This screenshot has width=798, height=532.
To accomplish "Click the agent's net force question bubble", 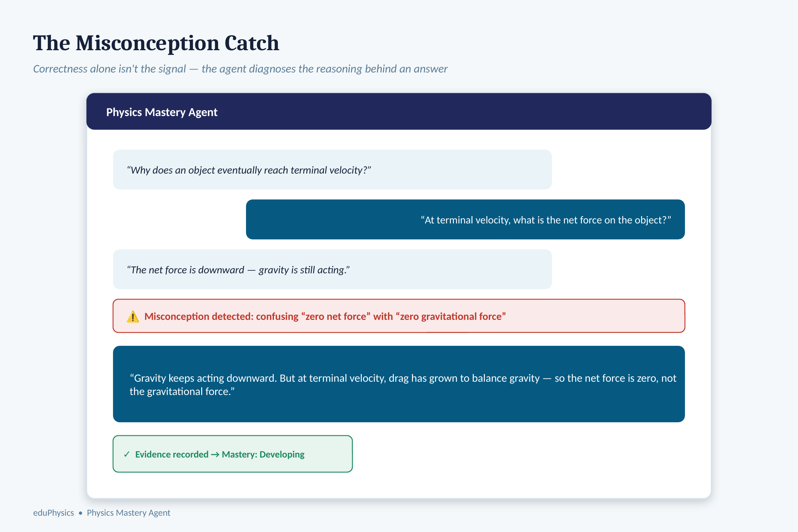I will click(465, 219).
